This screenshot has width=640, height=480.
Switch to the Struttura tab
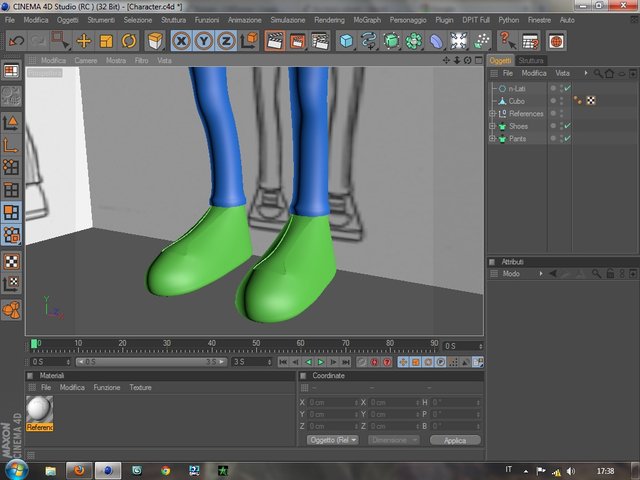[531, 61]
